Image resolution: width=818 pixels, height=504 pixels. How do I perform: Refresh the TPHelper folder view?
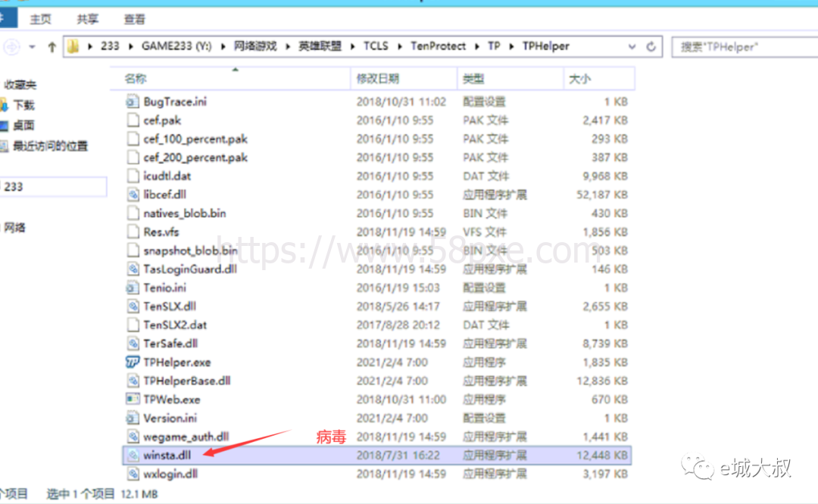651,46
